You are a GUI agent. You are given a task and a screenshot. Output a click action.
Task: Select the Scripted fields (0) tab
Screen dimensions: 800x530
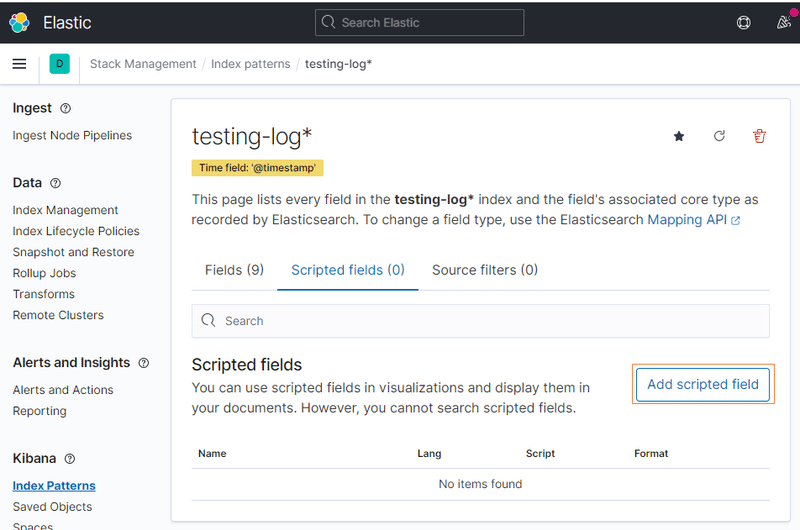(348, 270)
